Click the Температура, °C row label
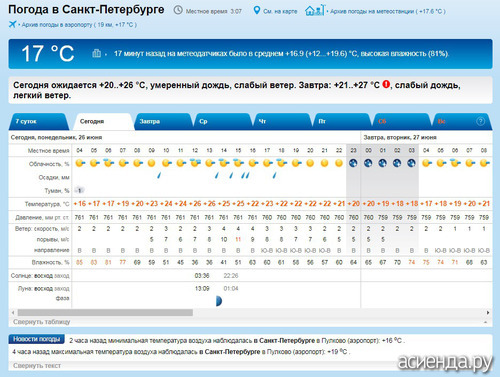Screen dimensions: 500x377 (47, 204)
